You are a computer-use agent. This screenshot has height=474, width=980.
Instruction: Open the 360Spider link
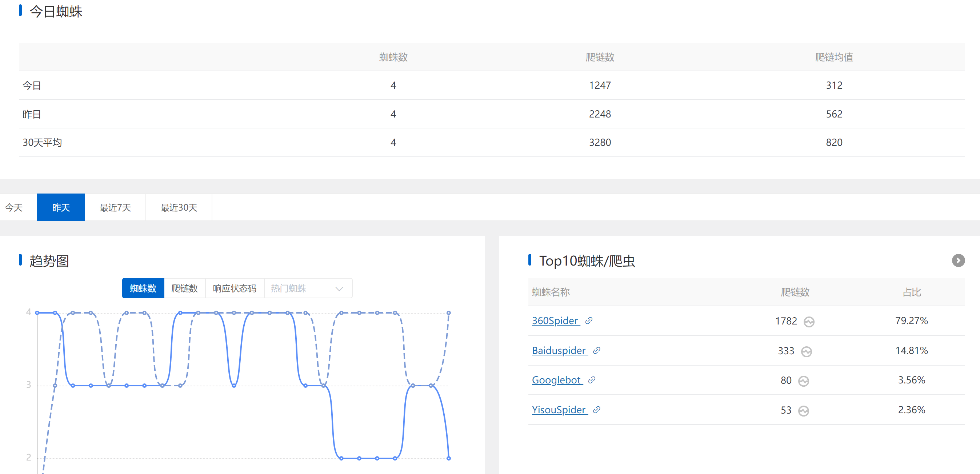555,320
